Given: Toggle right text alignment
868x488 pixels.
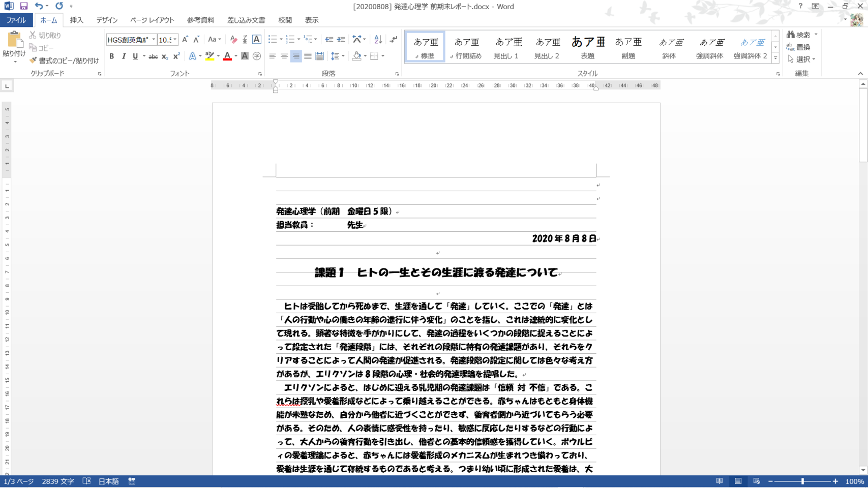Looking at the screenshot, I should 296,56.
